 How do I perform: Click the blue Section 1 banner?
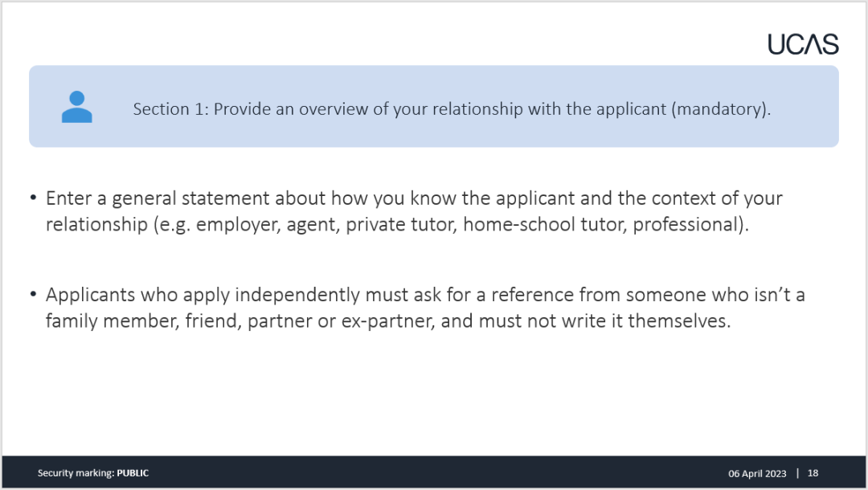click(x=434, y=106)
